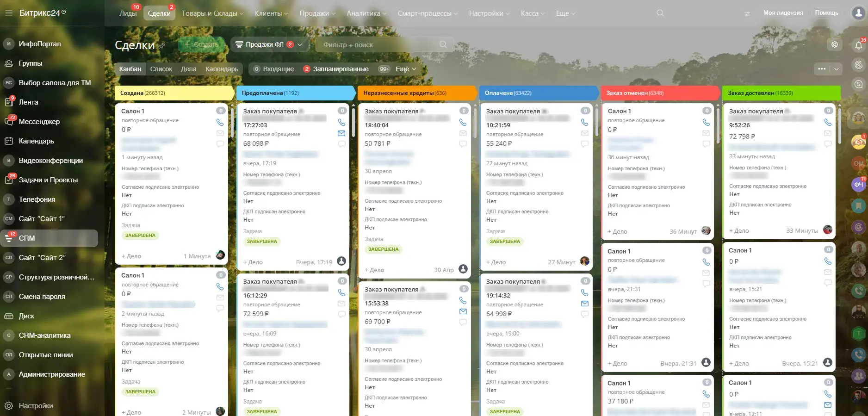Click the search magnifier in the top bar
Viewport: 868px width, 416px height.
click(x=660, y=13)
